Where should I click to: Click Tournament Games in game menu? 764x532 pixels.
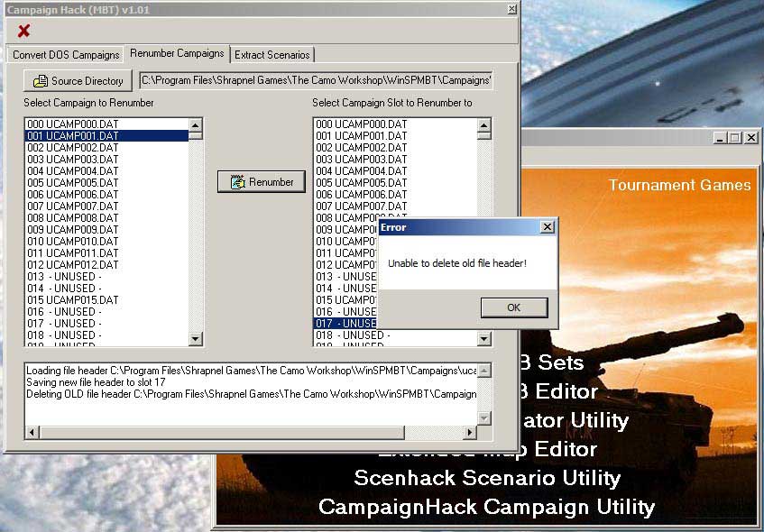coord(679,185)
